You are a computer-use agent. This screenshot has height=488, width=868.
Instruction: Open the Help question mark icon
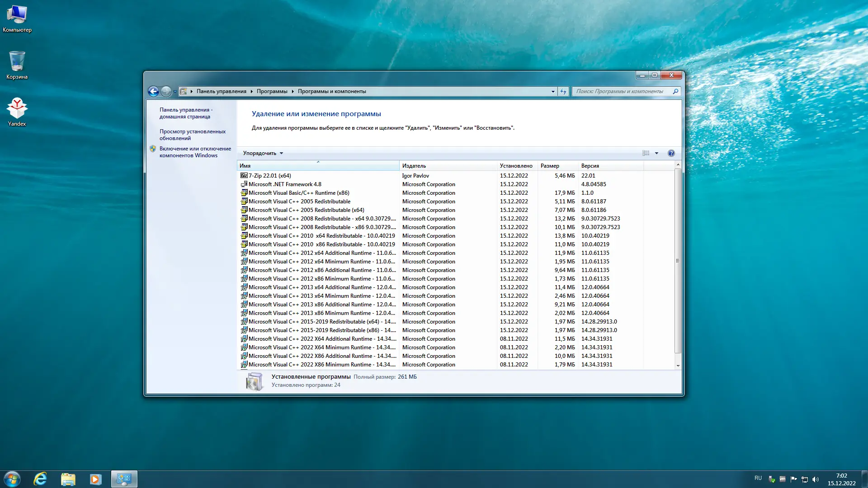(671, 153)
